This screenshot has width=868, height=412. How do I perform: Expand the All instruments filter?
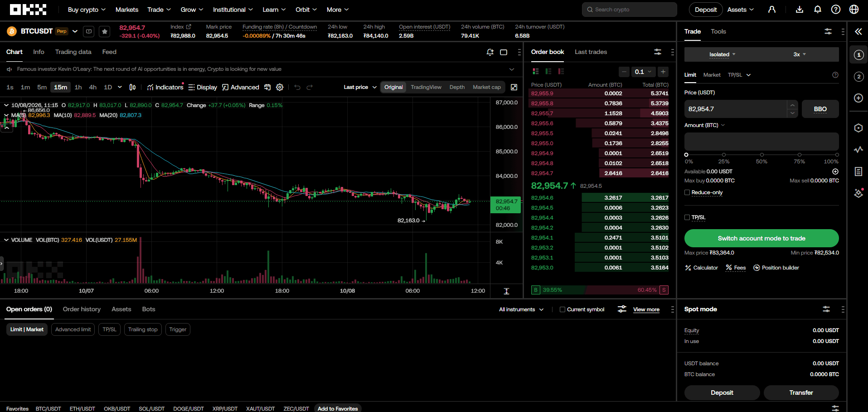[x=521, y=309]
